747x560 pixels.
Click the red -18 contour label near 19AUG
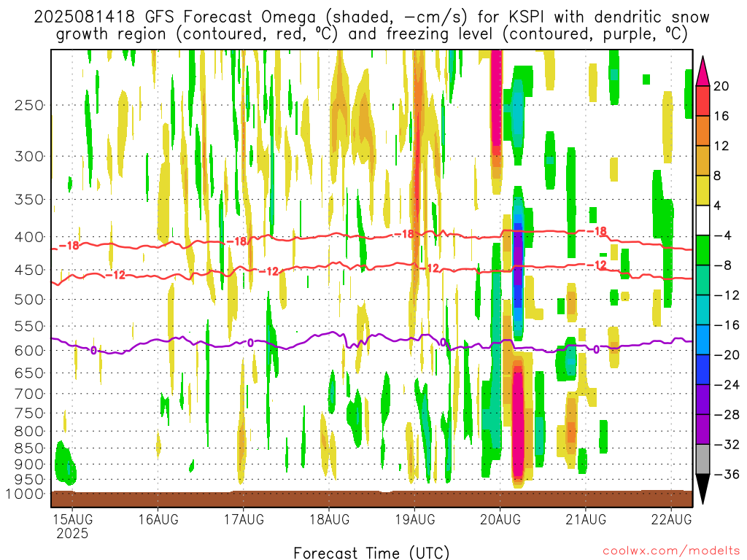click(x=404, y=234)
